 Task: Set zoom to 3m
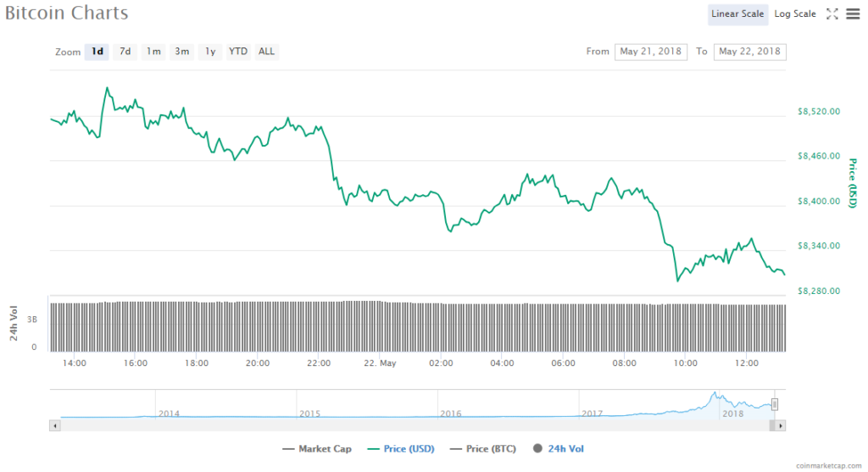181,52
